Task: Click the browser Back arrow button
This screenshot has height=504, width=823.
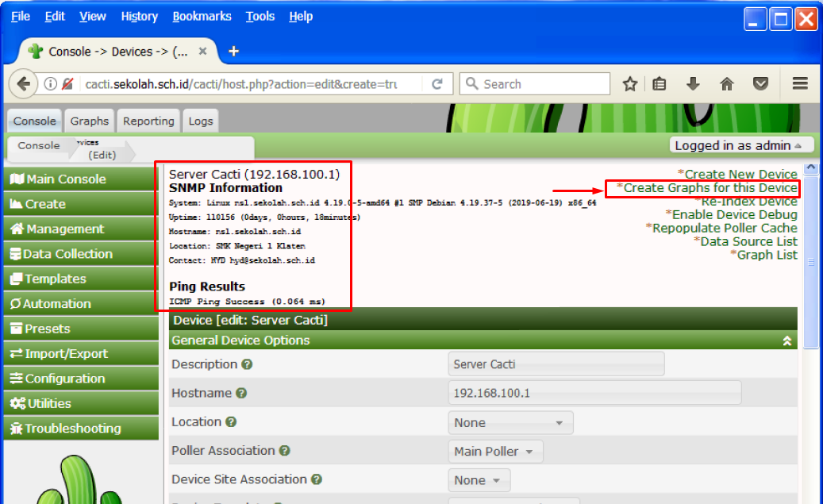Action: [x=23, y=84]
